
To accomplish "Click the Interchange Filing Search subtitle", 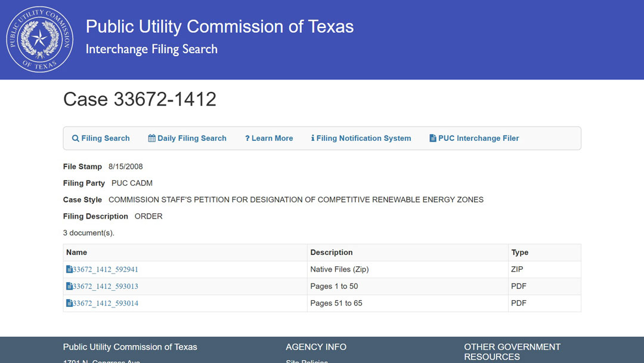I will (x=151, y=50).
